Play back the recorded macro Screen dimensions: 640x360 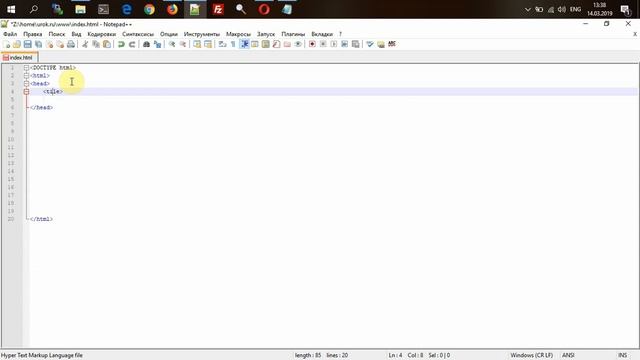point(334,44)
